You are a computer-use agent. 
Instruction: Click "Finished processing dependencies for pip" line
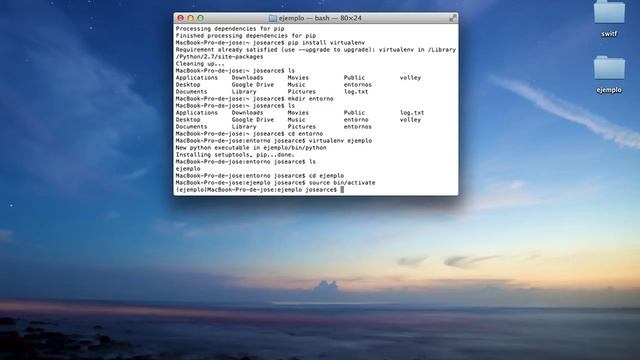[x=246, y=36]
